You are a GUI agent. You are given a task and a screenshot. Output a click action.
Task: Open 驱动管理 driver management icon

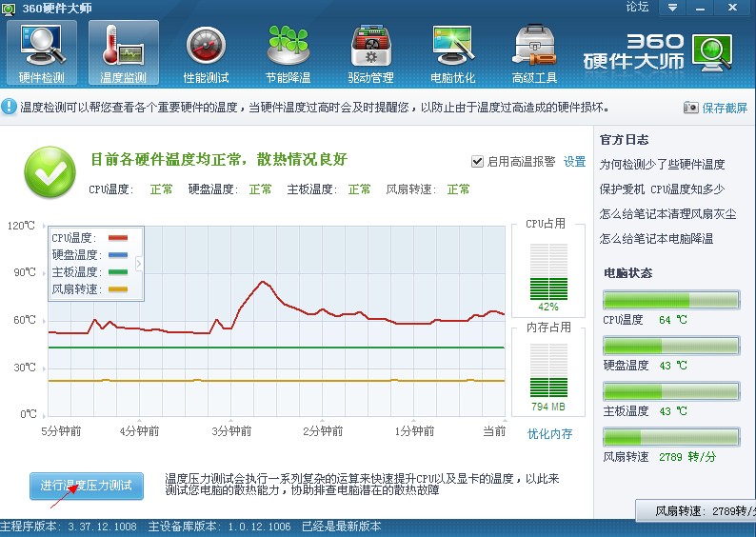[x=370, y=53]
